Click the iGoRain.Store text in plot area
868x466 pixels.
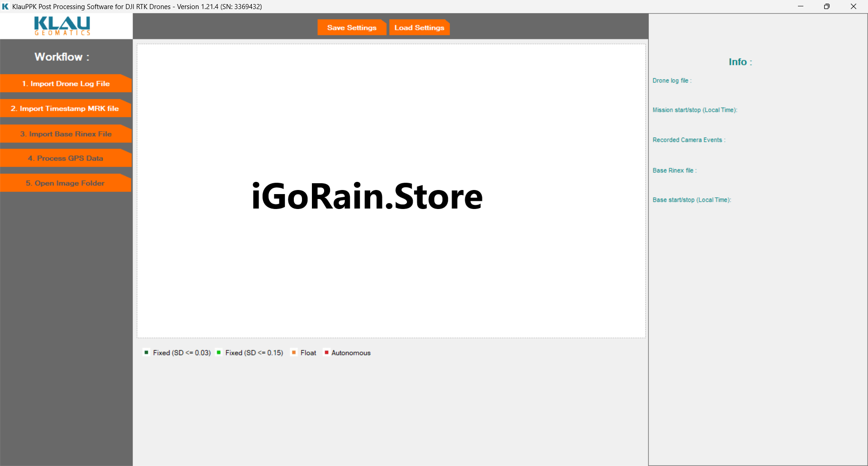coord(367,196)
